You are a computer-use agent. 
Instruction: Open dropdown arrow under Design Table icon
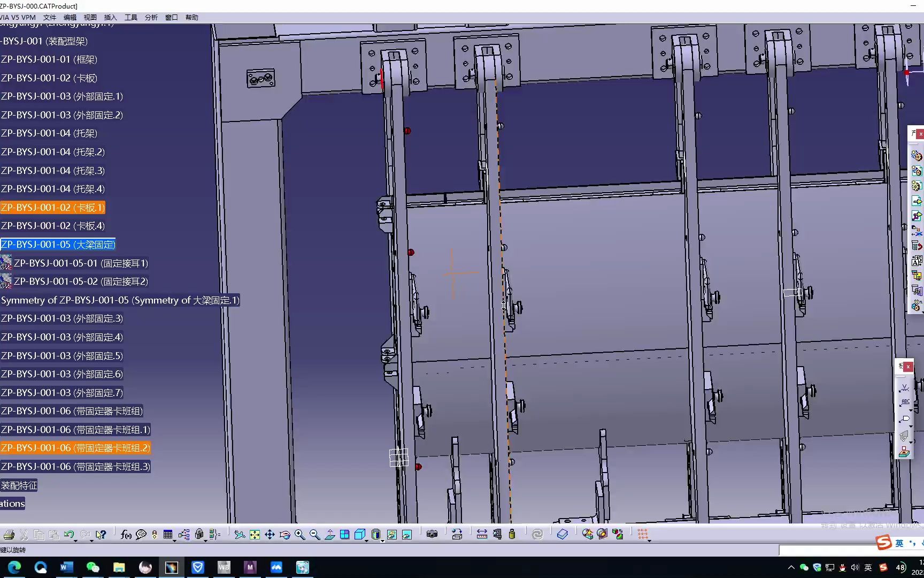175,541
